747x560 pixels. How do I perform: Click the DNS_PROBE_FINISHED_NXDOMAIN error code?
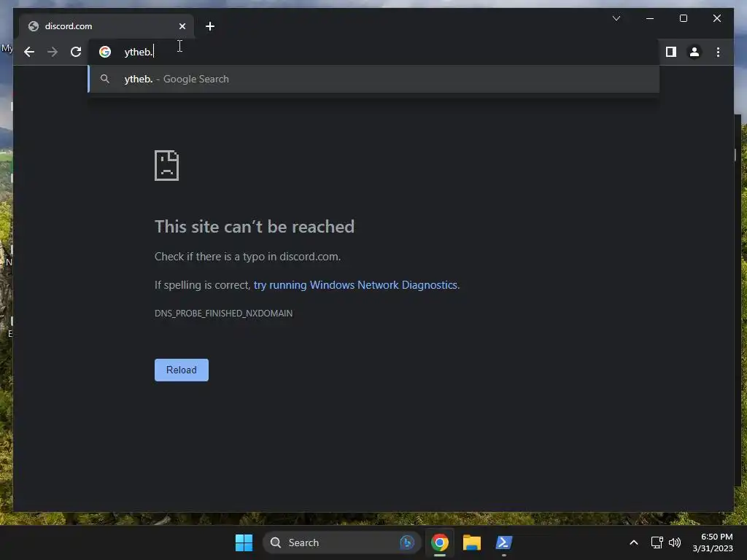coord(223,314)
